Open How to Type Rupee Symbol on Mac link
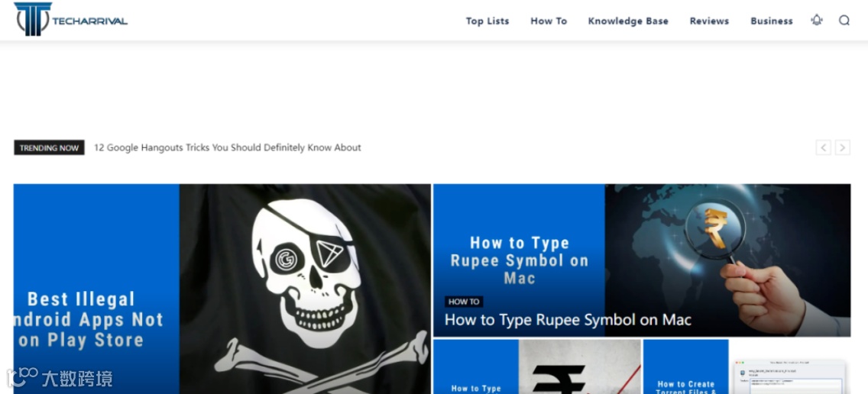868x394 pixels. click(x=568, y=320)
